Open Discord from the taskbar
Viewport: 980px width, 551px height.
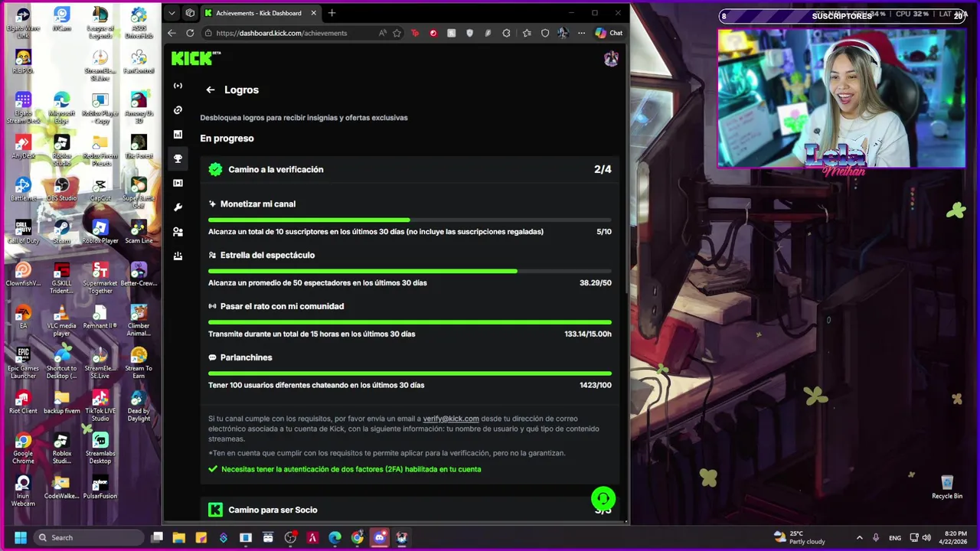pos(379,537)
